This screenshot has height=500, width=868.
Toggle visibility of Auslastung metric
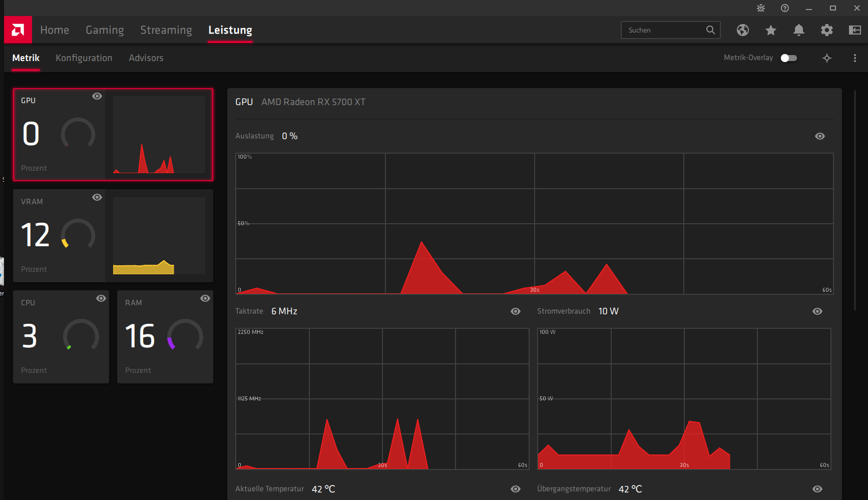pyautogui.click(x=820, y=136)
